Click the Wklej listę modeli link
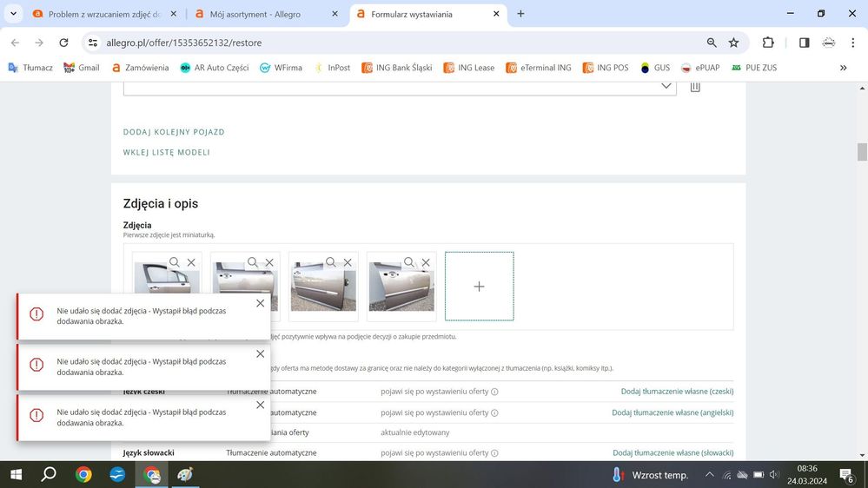The height and width of the screenshot is (488, 868). click(167, 152)
